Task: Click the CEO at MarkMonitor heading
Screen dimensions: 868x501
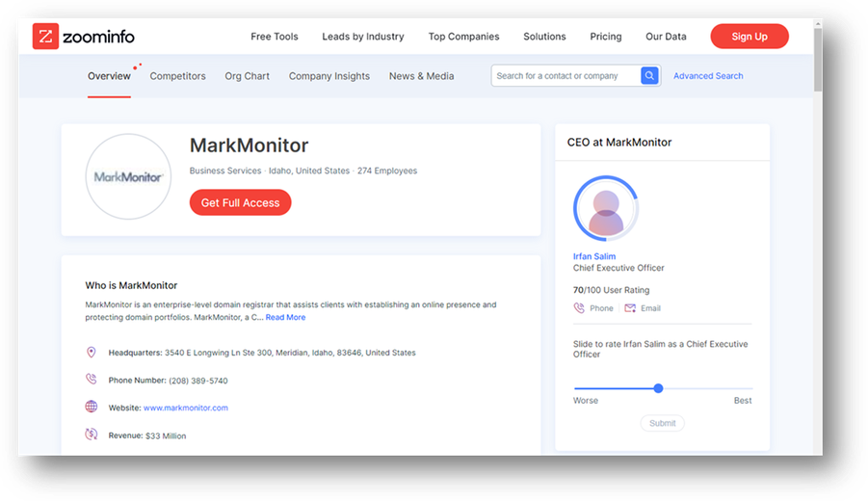Action: tap(619, 143)
